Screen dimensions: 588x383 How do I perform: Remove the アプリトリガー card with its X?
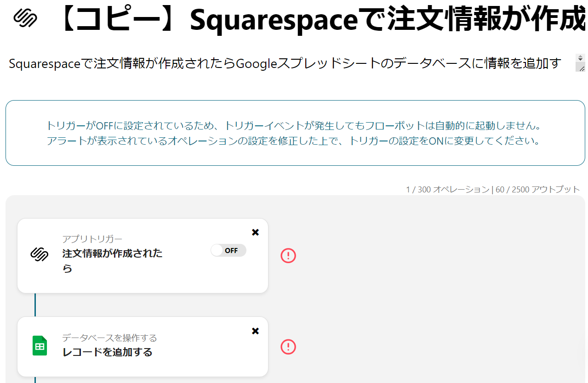[256, 232]
